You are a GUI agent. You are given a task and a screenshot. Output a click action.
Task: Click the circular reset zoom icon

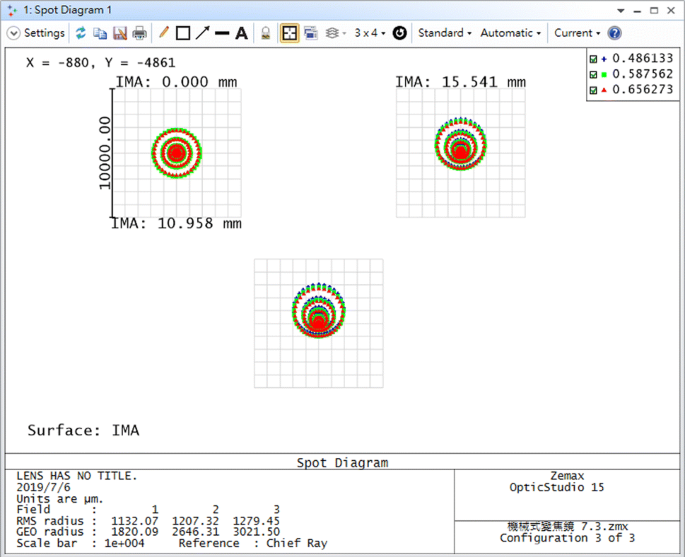(399, 33)
